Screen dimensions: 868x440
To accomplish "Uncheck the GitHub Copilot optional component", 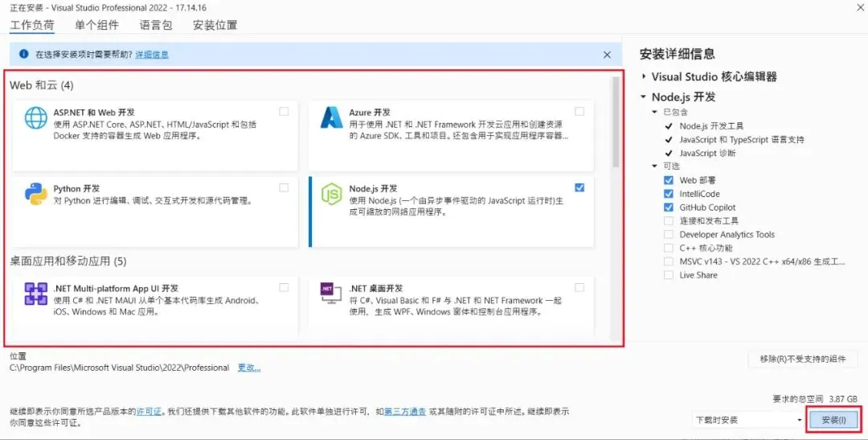I will (x=669, y=208).
